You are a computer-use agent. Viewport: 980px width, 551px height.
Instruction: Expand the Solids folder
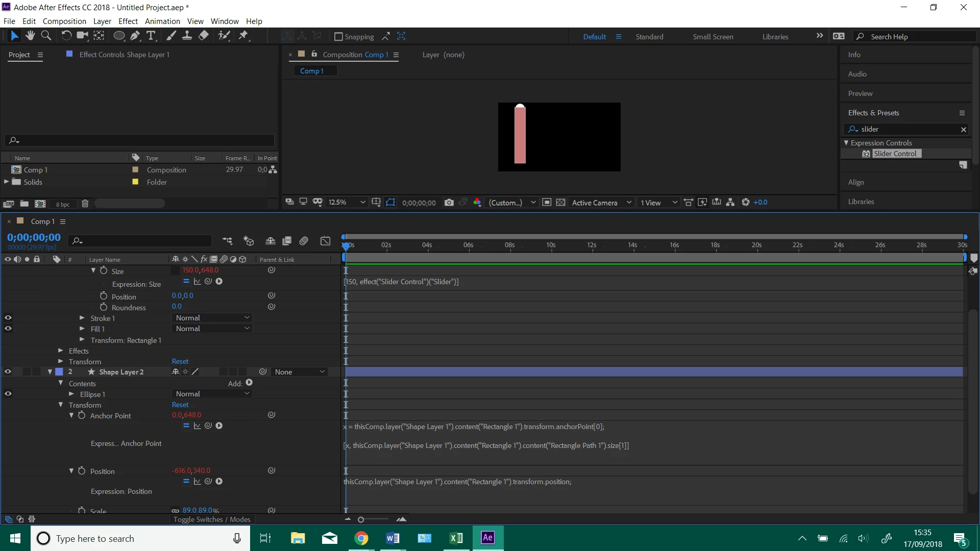pyautogui.click(x=7, y=182)
